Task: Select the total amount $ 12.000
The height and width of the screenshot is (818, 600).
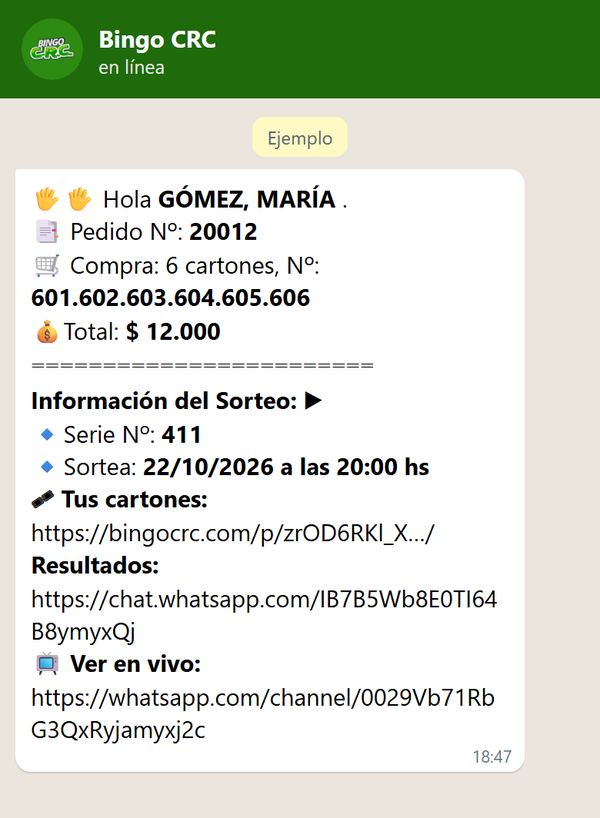Action: [173, 332]
